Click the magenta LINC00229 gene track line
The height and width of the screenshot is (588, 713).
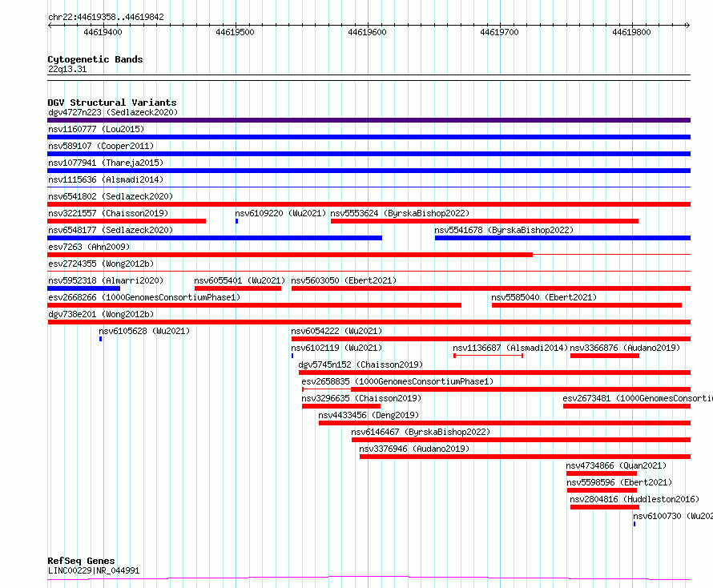[x=369, y=578]
